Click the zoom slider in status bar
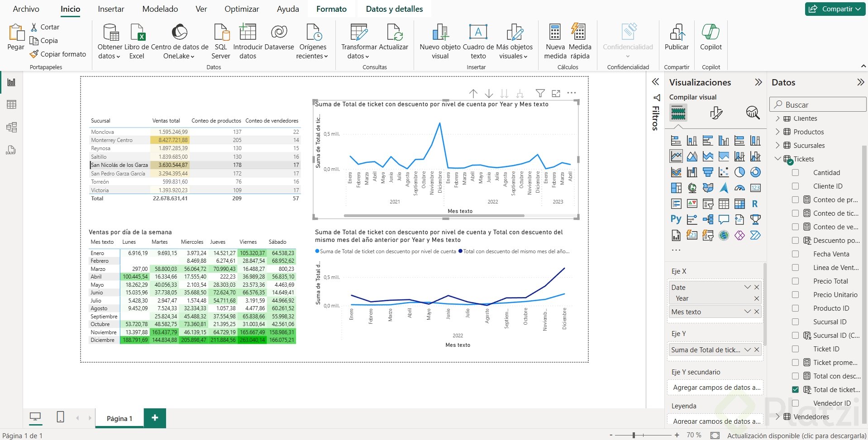 click(x=634, y=435)
